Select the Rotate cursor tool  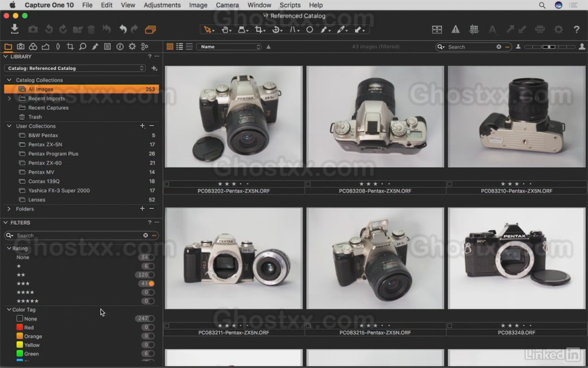277,29
